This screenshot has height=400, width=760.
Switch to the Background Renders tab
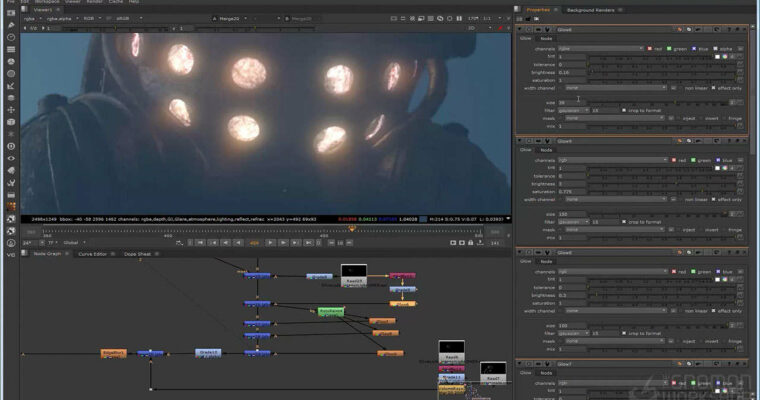click(590, 10)
